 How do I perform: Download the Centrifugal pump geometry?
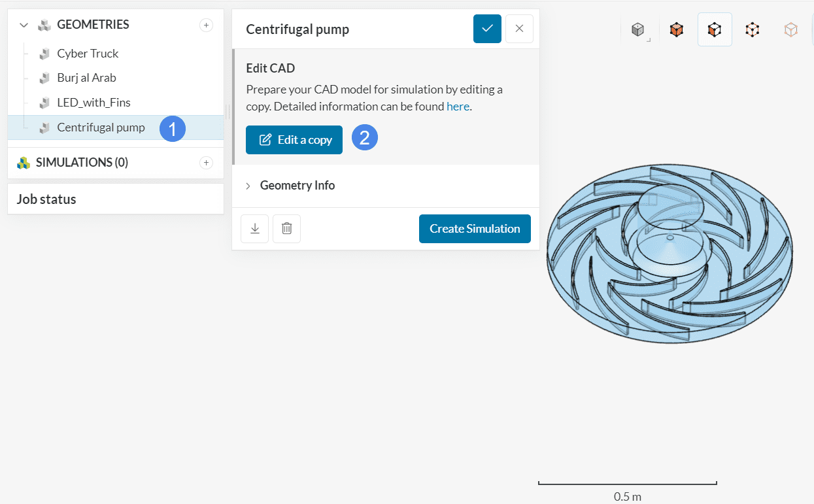255,229
